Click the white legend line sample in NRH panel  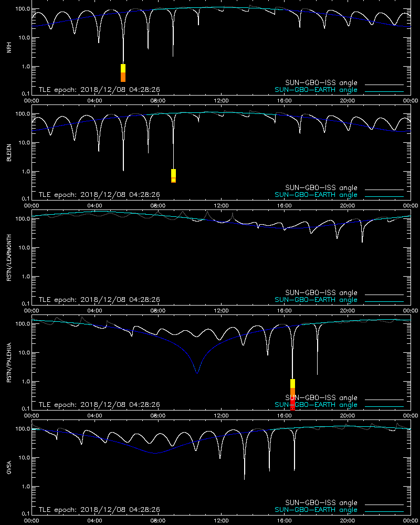pos(384,85)
